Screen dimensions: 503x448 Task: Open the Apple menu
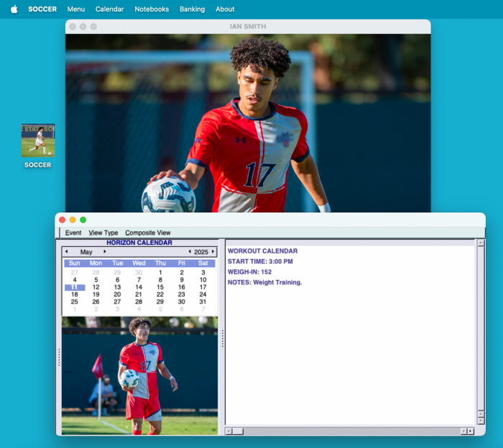pos(14,9)
